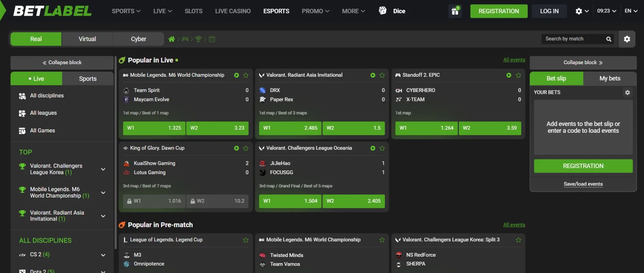Click the CS 2 discipline icon
Image resolution: width=644 pixels, height=273 pixels.
coord(22,255)
